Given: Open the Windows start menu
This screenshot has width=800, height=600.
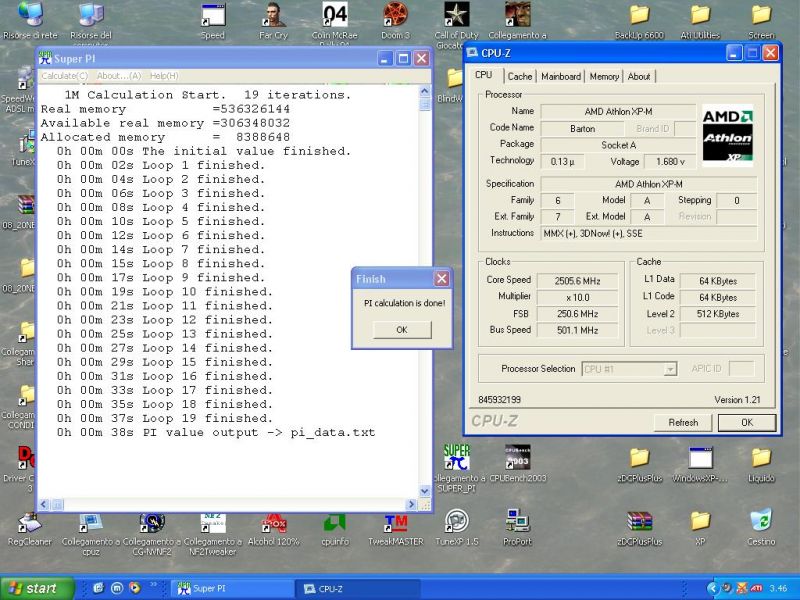Looking at the screenshot, I should click(x=37, y=588).
